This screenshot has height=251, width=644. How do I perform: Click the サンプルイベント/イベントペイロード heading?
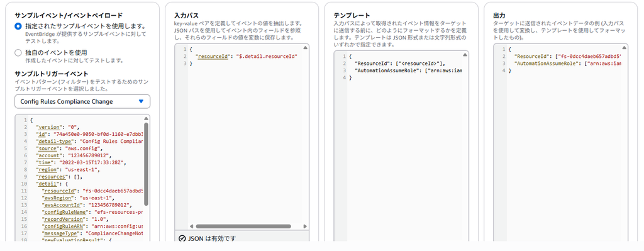click(68, 15)
